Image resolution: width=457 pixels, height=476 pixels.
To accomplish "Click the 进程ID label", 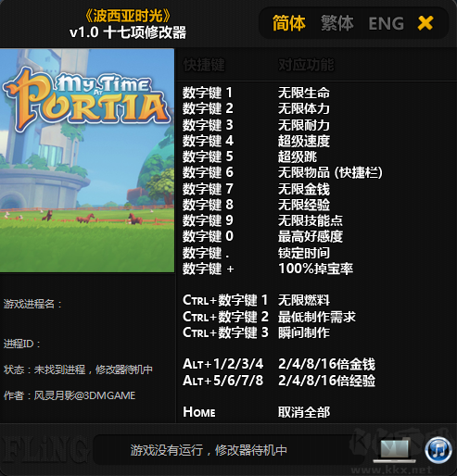I will coord(21,344).
